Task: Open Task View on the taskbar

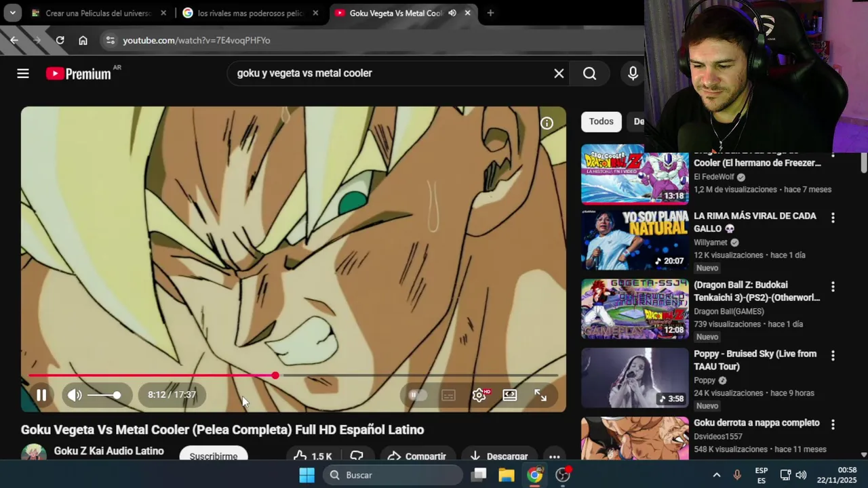Action: (x=479, y=475)
